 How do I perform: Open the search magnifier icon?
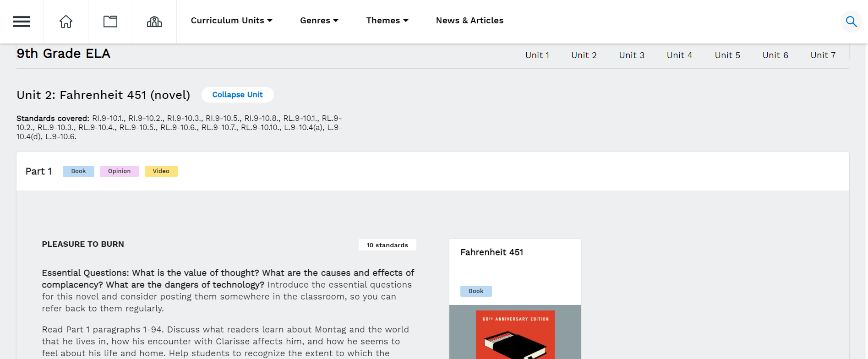point(851,22)
